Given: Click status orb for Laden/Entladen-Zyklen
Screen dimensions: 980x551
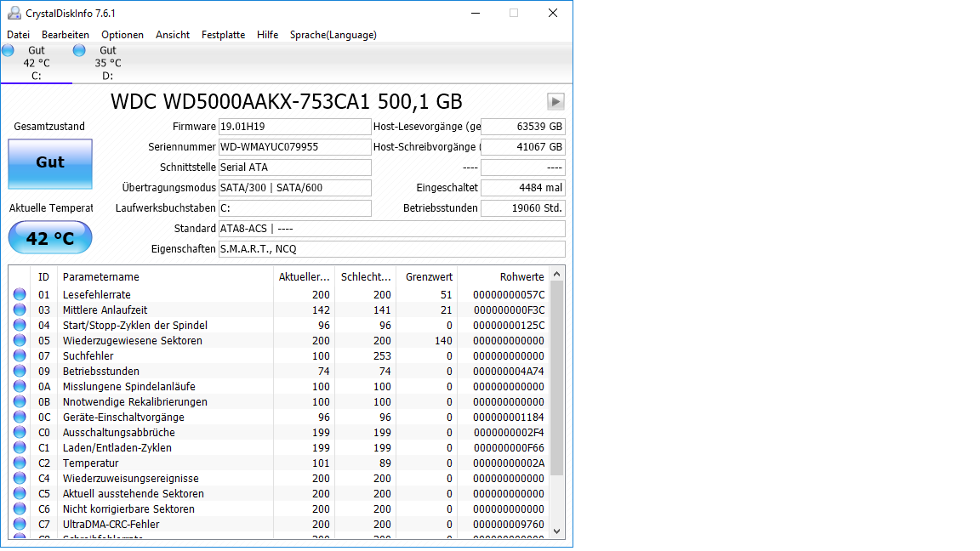Looking at the screenshot, I should tap(20, 447).
